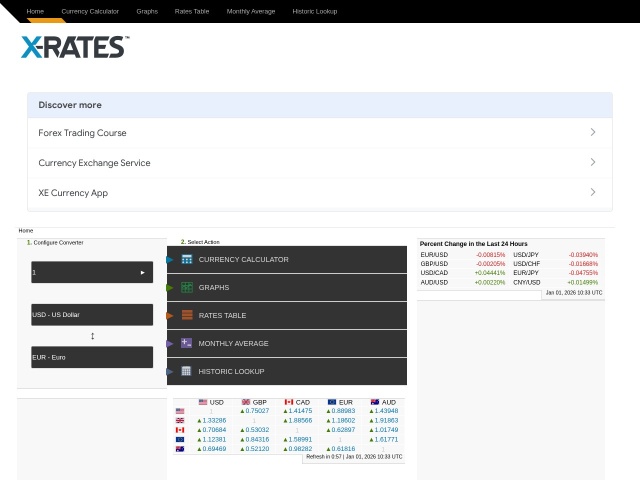Click the rate 0.75027 in the table
This screenshot has width=640, height=480.
[257, 411]
